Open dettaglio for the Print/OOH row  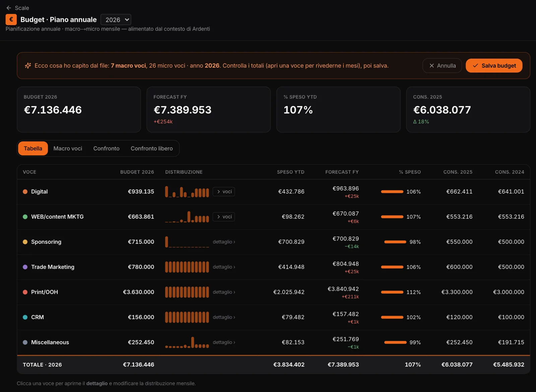tap(224, 292)
